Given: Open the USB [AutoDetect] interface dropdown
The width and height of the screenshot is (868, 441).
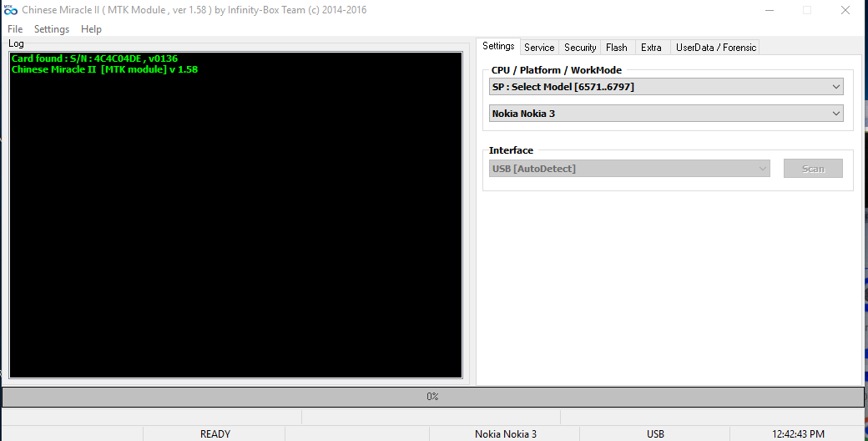Looking at the screenshot, I should tap(628, 169).
